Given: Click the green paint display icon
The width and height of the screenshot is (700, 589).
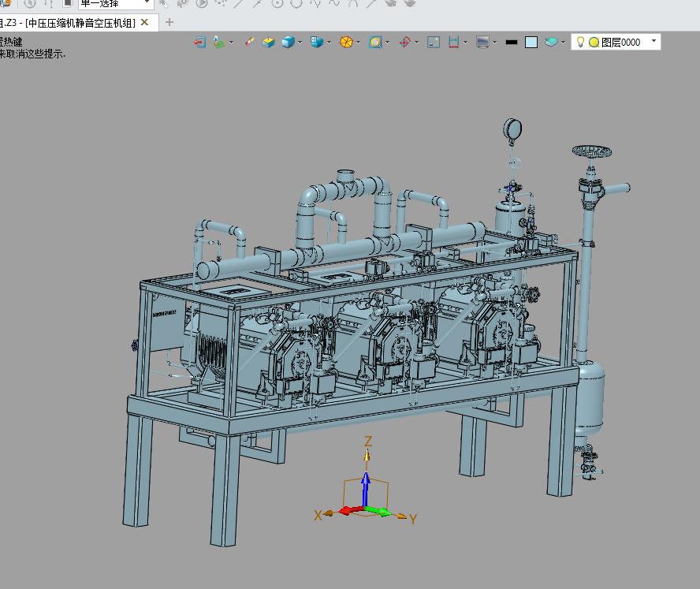Looking at the screenshot, I should point(219,43).
